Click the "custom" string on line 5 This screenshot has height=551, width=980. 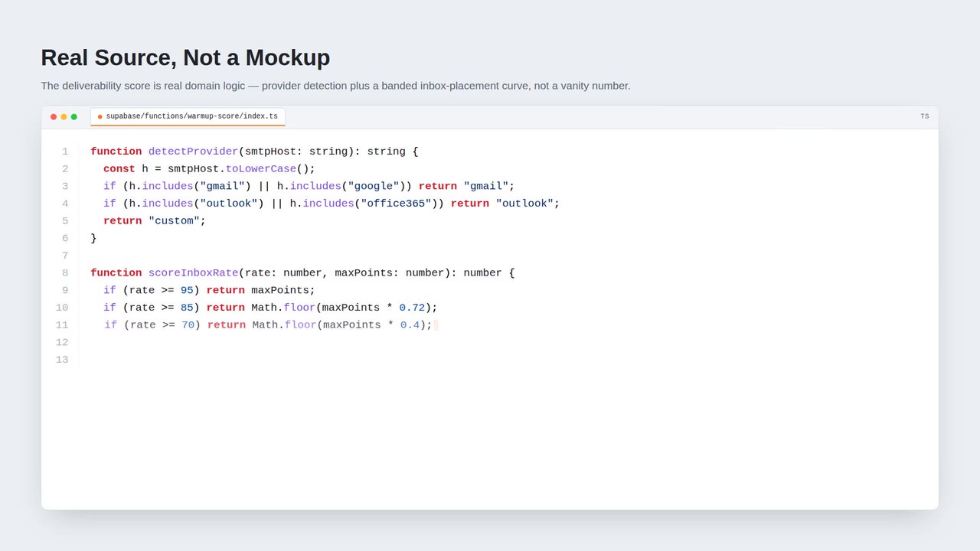tap(174, 221)
